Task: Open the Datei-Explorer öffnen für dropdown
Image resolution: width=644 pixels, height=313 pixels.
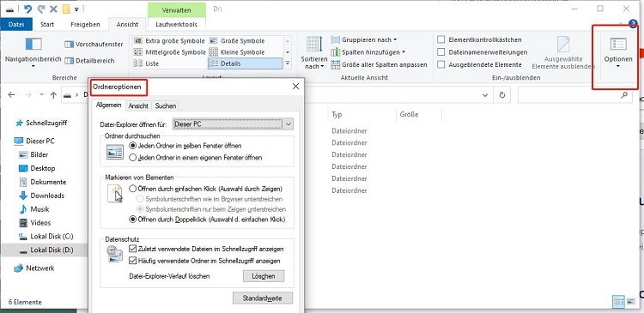Action: tap(234, 123)
